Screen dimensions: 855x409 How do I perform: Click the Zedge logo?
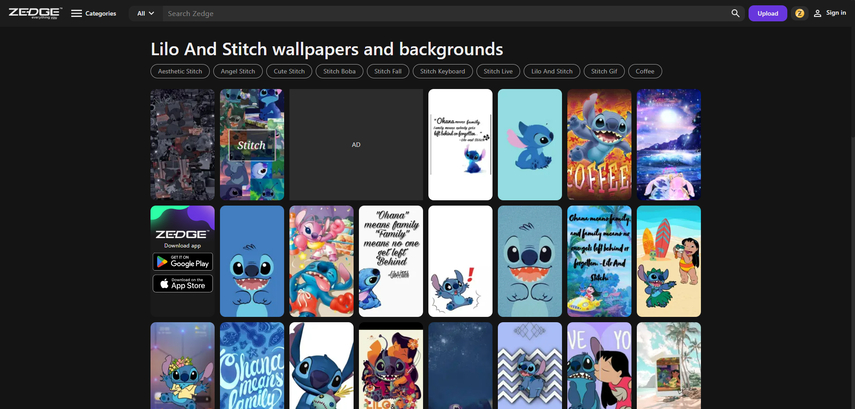[35, 13]
